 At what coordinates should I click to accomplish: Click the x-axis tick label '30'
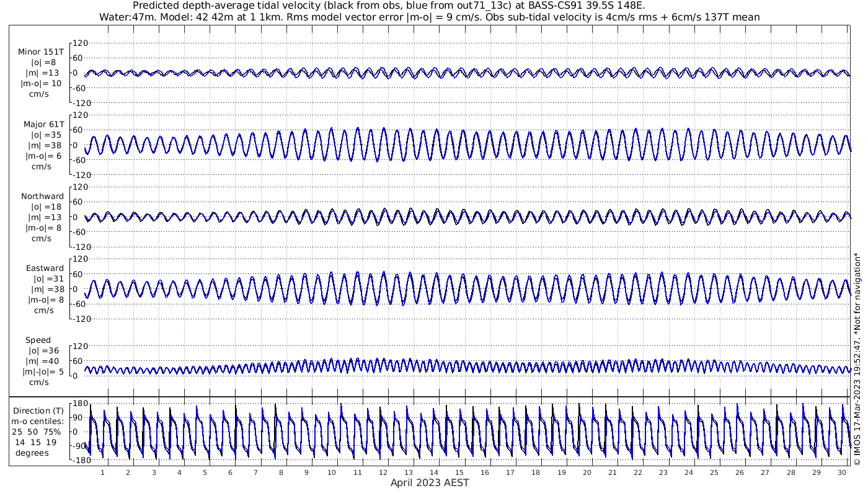841,472
